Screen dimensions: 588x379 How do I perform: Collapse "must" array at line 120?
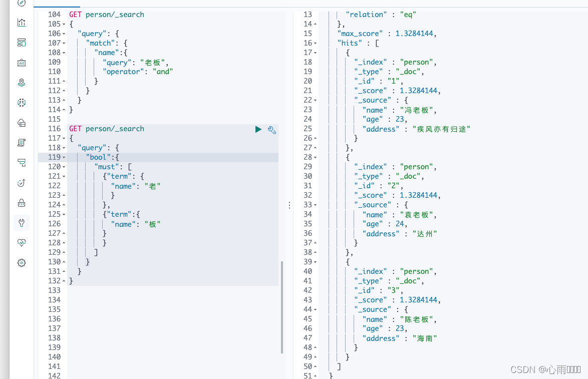click(x=64, y=167)
